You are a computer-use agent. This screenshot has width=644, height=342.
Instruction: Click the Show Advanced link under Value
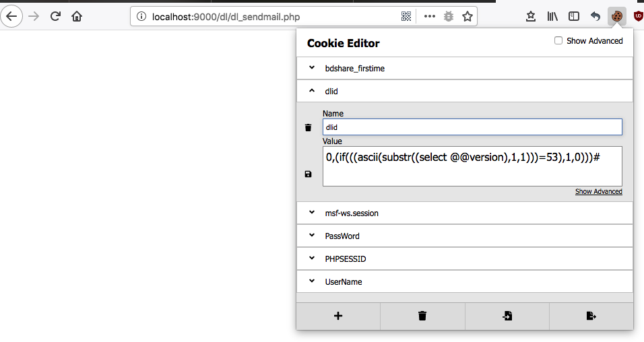tap(598, 192)
